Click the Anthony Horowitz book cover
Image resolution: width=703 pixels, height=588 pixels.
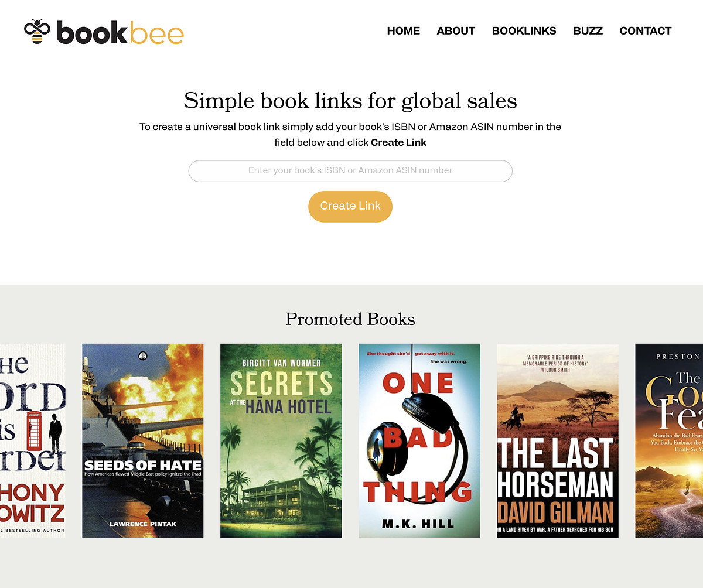point(33,440)
